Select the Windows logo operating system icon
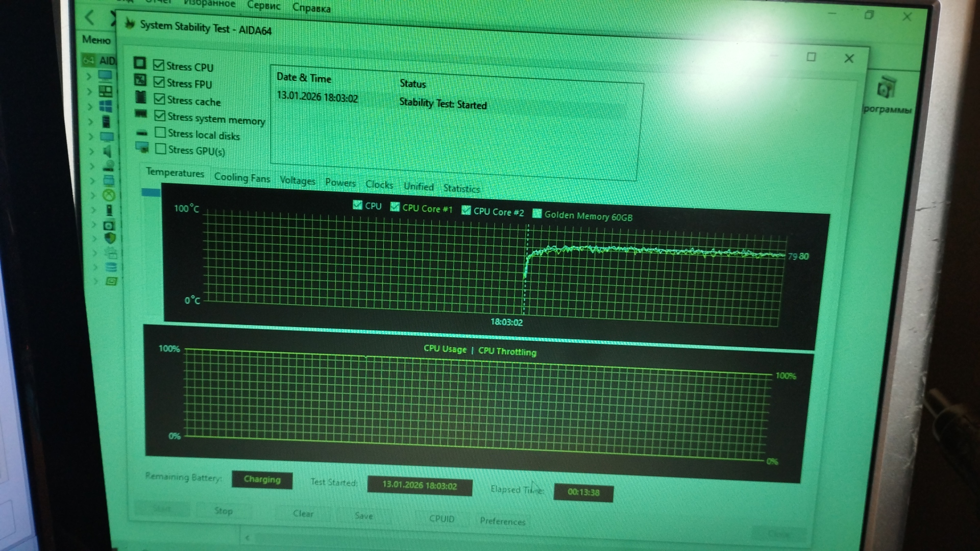Screen dimensions: 980x551 point(106,106)
